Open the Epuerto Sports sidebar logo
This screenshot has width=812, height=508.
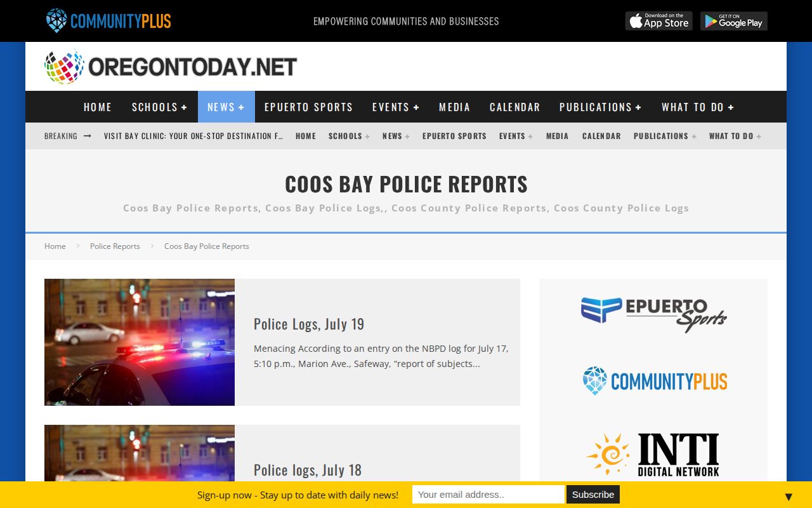click(x=653, y=314)
